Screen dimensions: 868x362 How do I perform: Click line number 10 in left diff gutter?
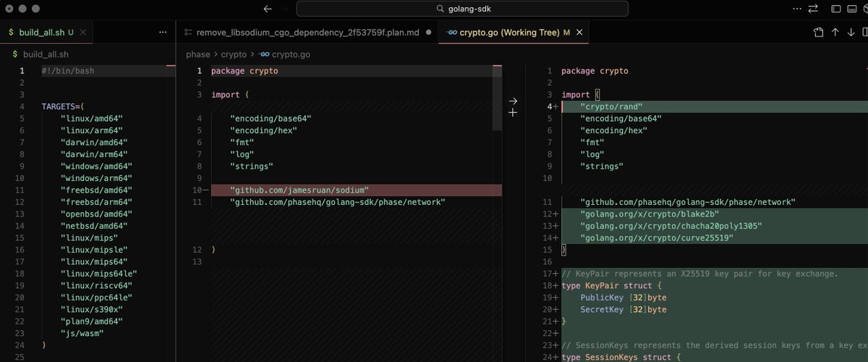click(197, 190)
